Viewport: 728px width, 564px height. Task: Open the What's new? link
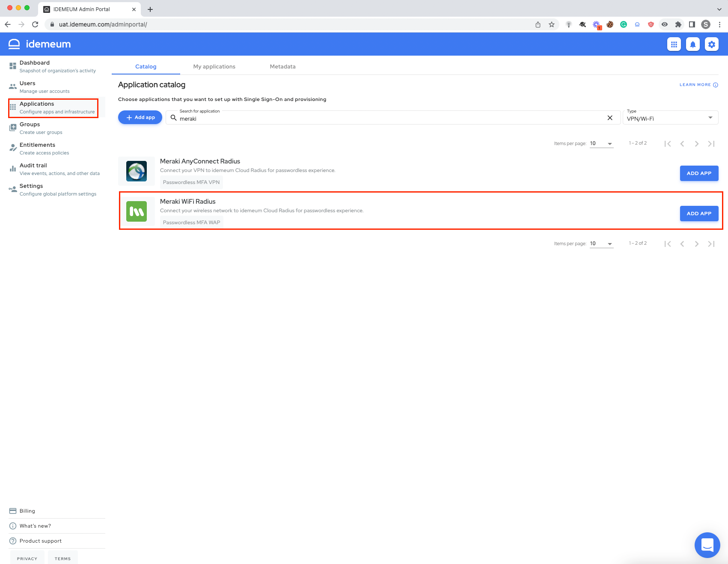pyautogui.click(x=56, y=526)
